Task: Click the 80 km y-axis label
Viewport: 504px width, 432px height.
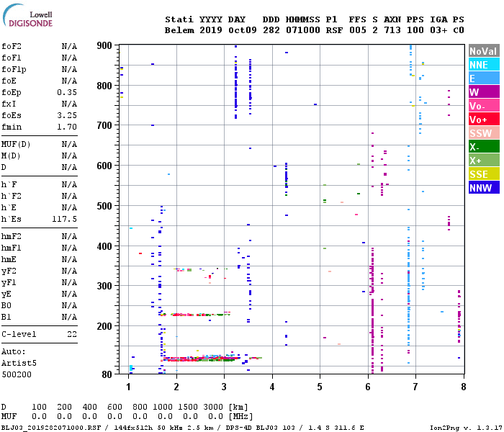Action: tap(107, 374)
